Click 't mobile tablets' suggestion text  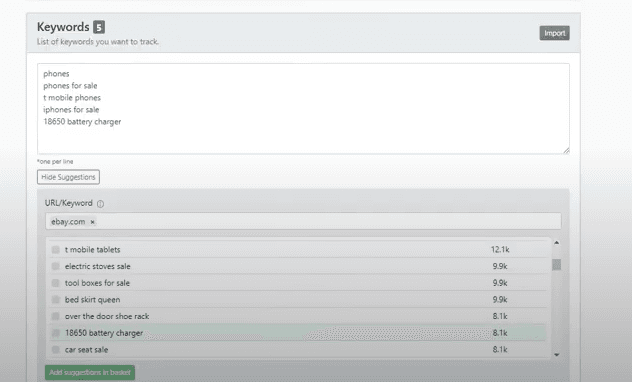tap(93, 250)
